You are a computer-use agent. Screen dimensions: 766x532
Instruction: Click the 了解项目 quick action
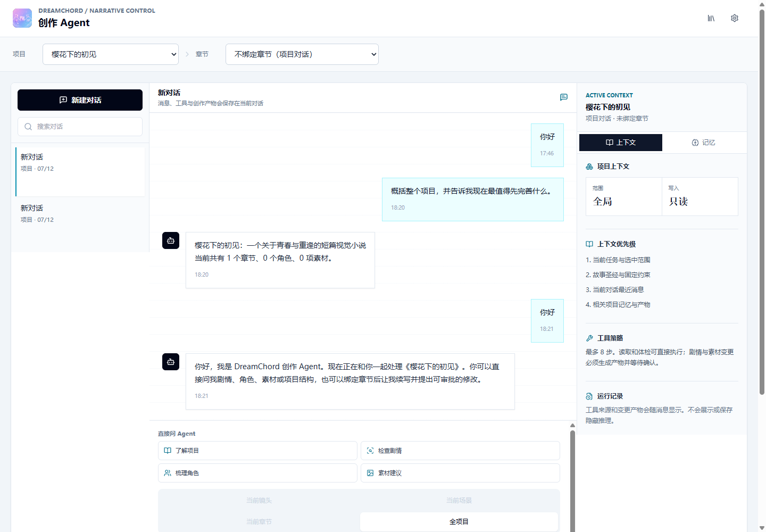tap(257, 451)
